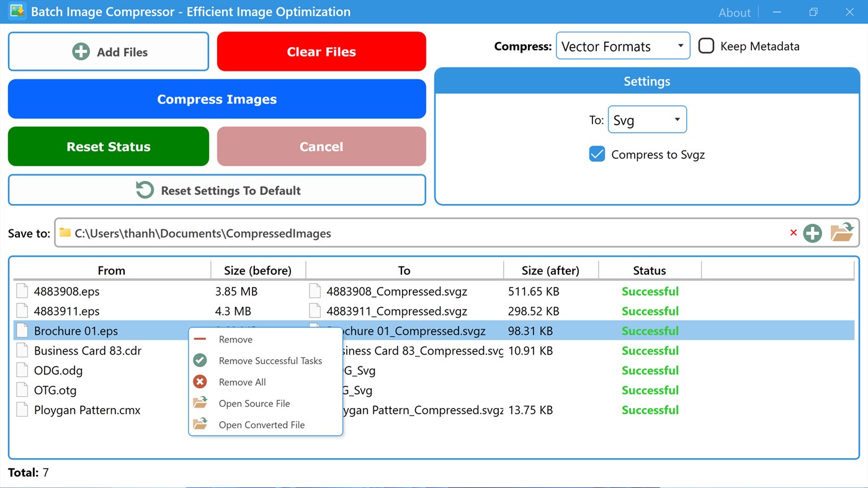The image size is (868, 488).
Task: Sort by the To column header
Action: pyautogui.click(x=405, y=270)
